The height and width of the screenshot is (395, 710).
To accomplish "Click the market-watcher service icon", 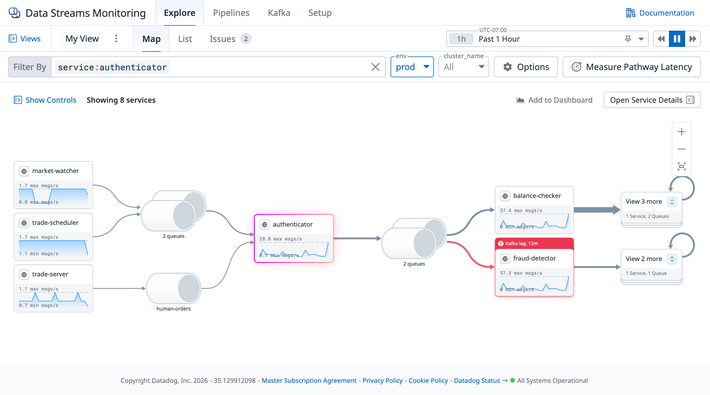I will (x=24, y=171).
